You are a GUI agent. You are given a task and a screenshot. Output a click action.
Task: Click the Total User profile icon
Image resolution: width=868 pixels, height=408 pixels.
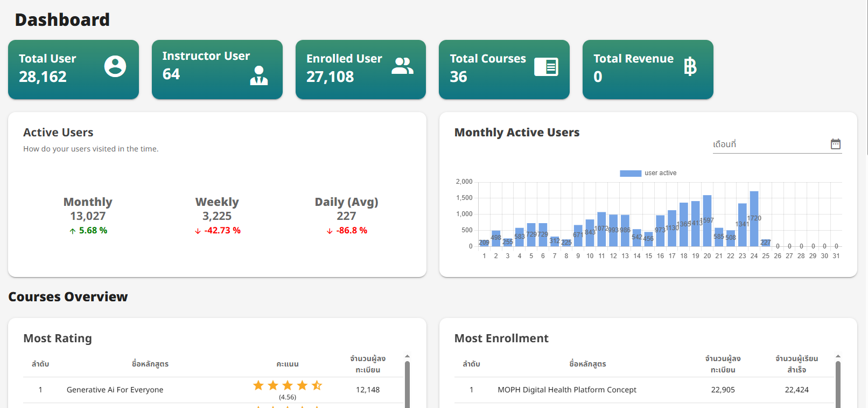(x=115, y=66)
